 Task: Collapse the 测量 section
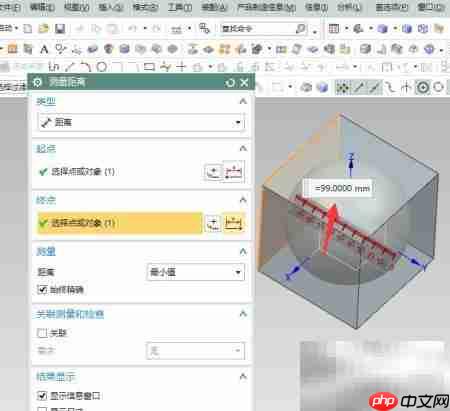click(x=243, y=251)
